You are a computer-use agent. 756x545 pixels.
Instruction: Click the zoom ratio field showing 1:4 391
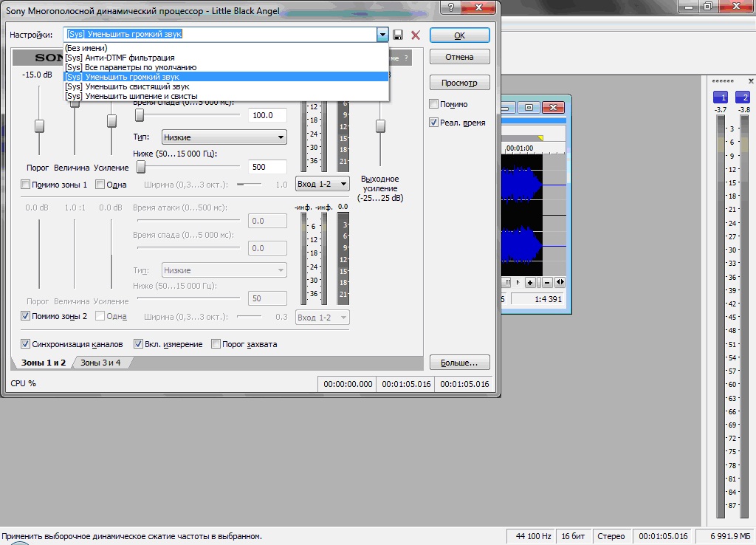coord(538,299)
